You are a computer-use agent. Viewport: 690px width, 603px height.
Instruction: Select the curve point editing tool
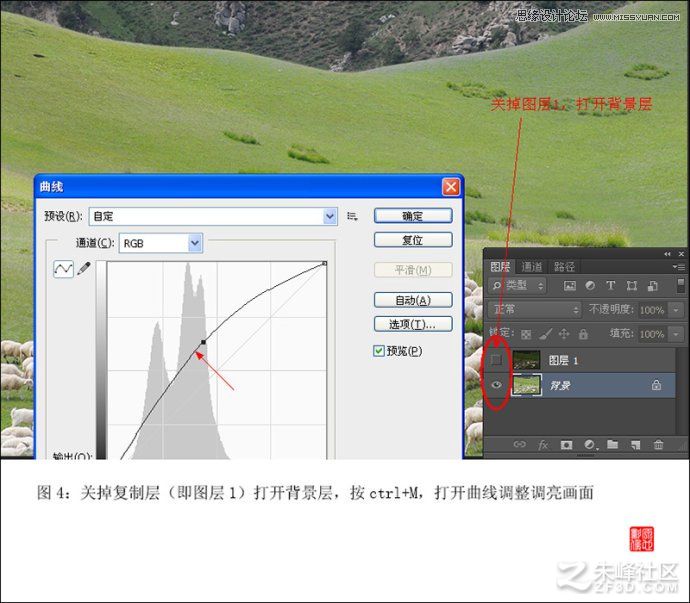click(63, 268)
